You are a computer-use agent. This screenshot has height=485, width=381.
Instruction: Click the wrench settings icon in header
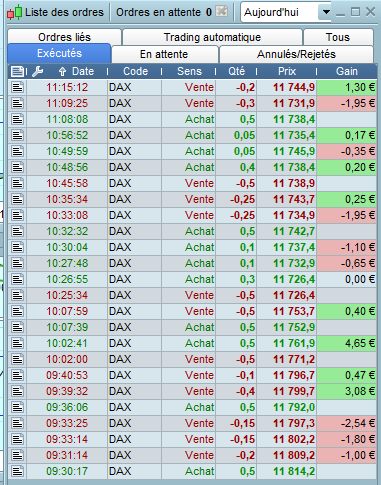(38, 71)
